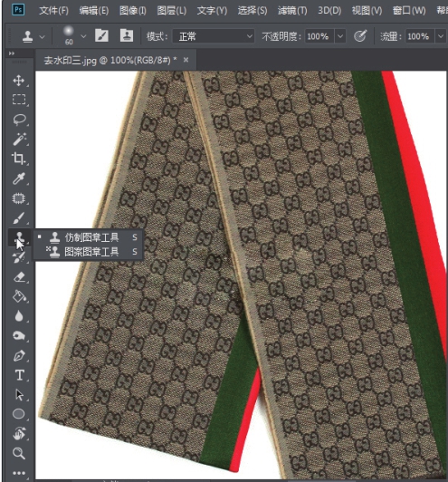Select the Brush tool
Screen dimensions: 448x482
coord(19,218)
